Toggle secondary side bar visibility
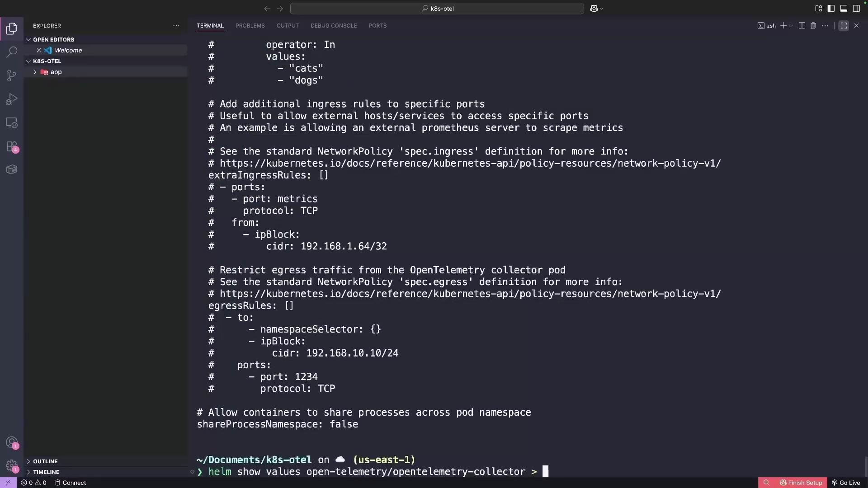868x488 pixels. [x=856, y=9]
